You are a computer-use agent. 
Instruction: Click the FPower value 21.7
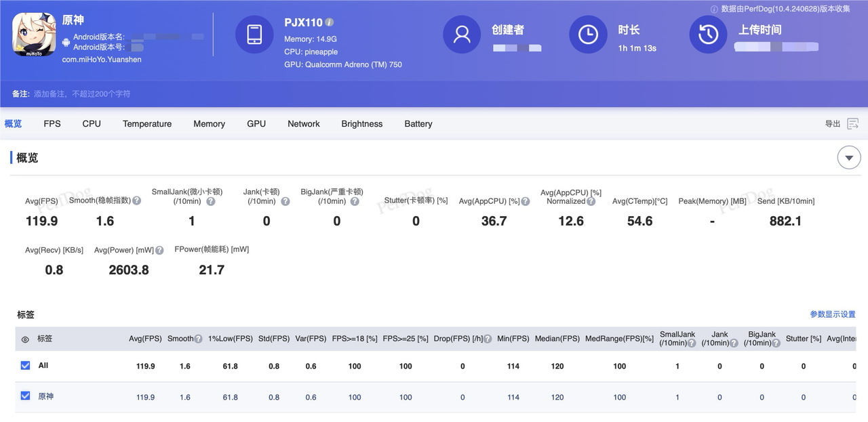point(212,270)
